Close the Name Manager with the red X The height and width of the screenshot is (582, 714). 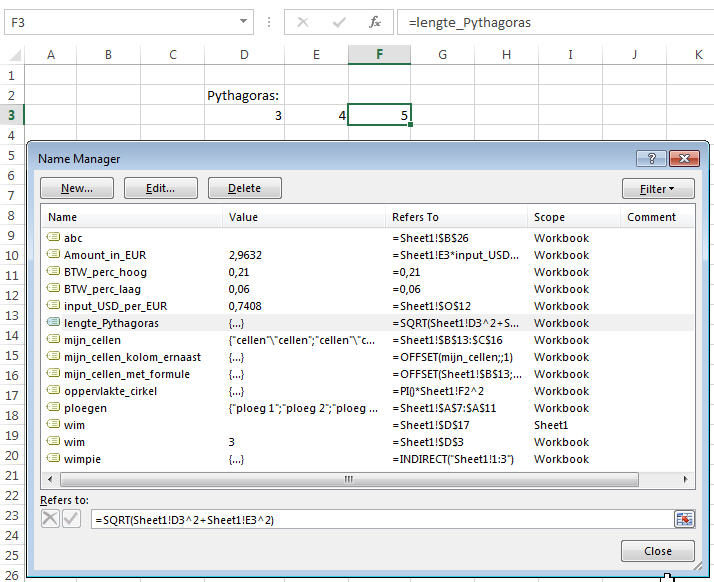coord(684,158)
